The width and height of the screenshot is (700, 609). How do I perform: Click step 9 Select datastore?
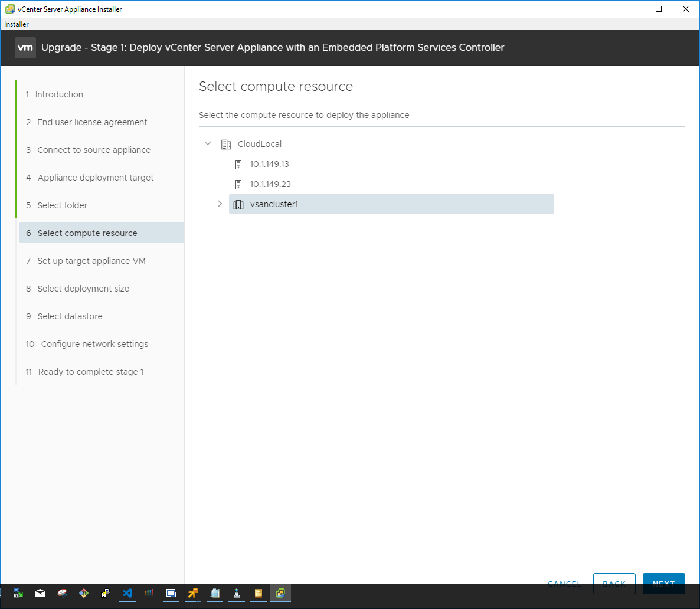coord(64,316)
